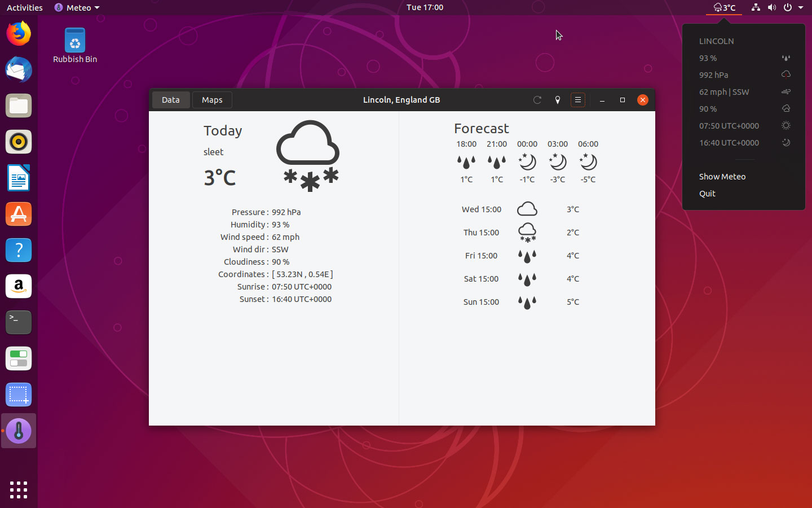Select the Data tab
Screen dimensions: 812x508
click(x=170, y=100)
